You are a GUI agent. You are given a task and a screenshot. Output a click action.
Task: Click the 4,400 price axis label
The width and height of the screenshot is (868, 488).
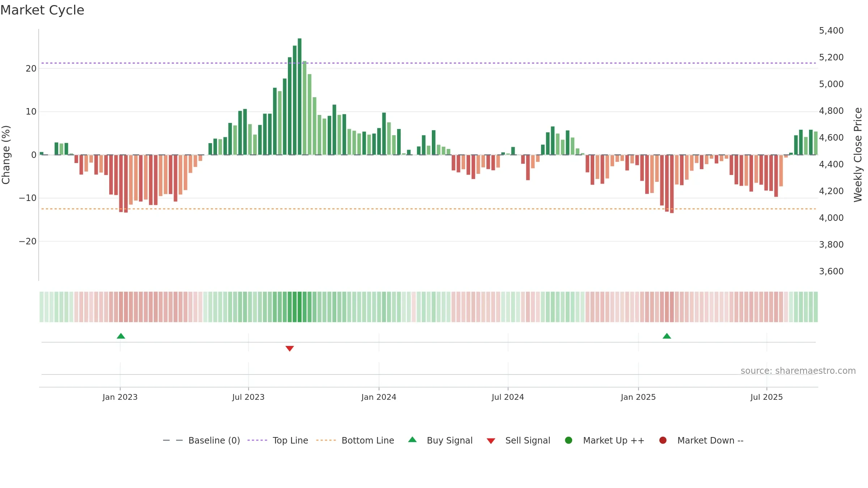tap(831, 164)
